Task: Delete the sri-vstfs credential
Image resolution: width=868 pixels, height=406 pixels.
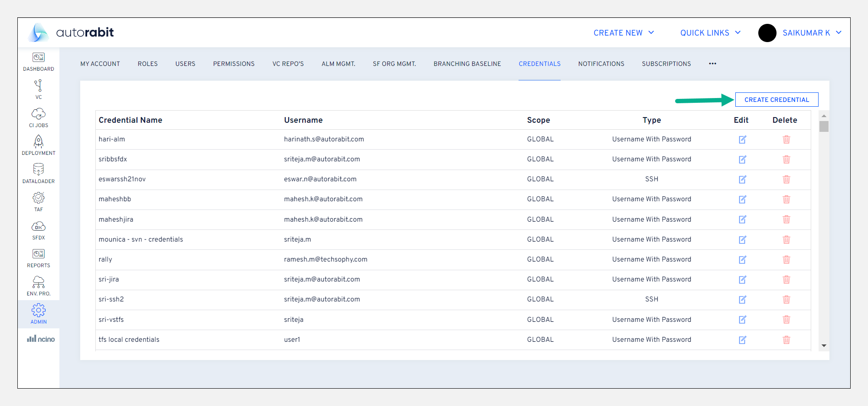Action: [x=786, y=320]
